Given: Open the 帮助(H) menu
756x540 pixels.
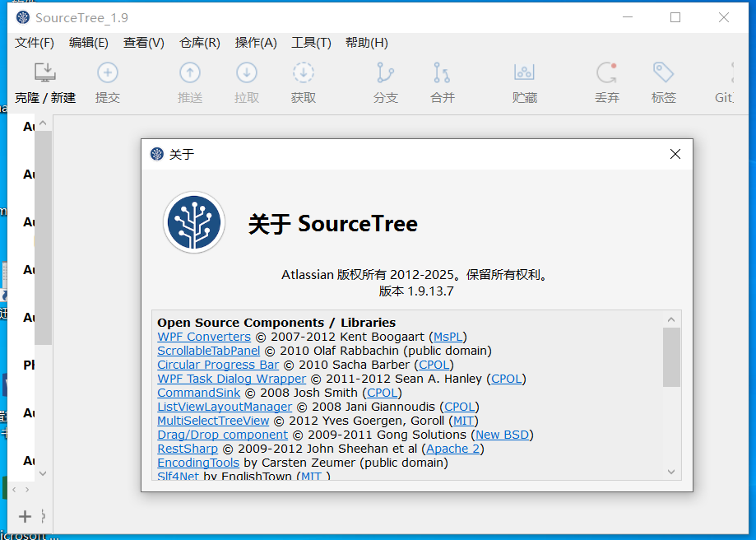Looking at the screenshot, I should (x=367, y=43).
